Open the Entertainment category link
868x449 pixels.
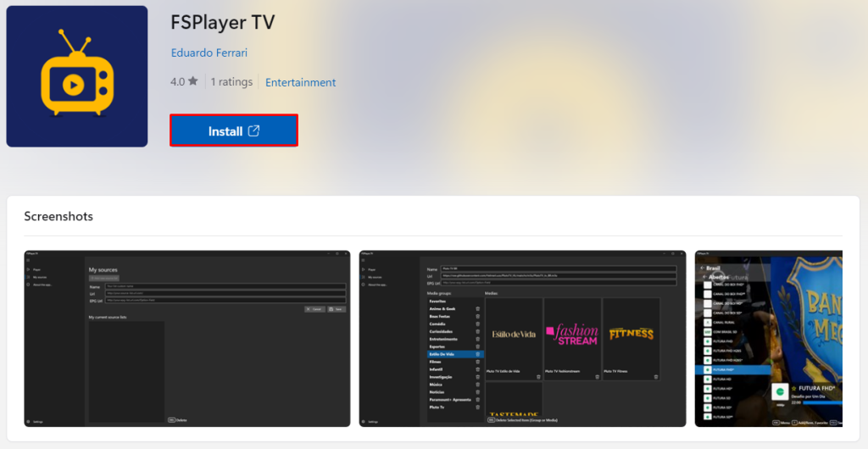click(300, 82)
